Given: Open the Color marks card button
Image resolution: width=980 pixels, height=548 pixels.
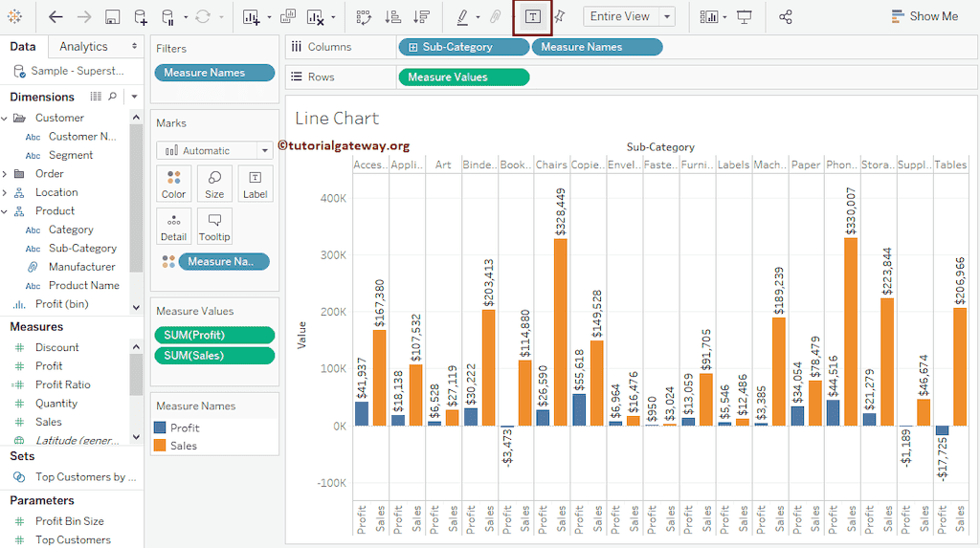Looking at the screenshot, I should pyautogui.click(x=173, y=184).
